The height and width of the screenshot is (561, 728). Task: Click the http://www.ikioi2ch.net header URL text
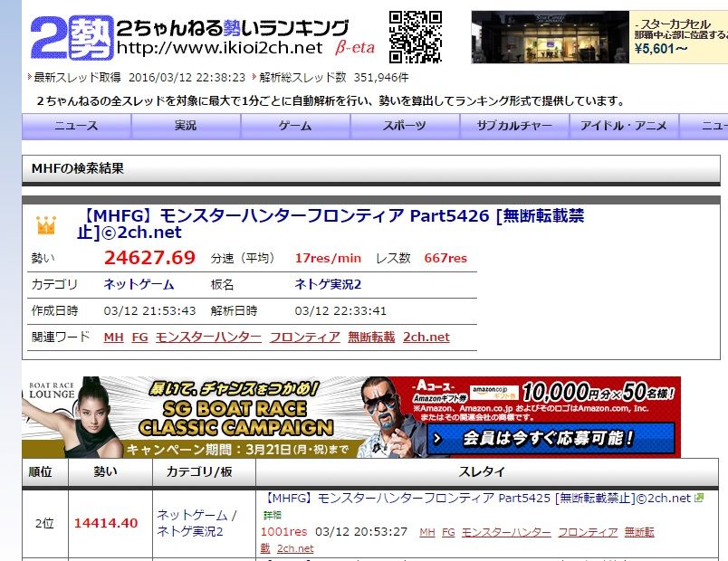pyautogui.click(x=220, y=47)
